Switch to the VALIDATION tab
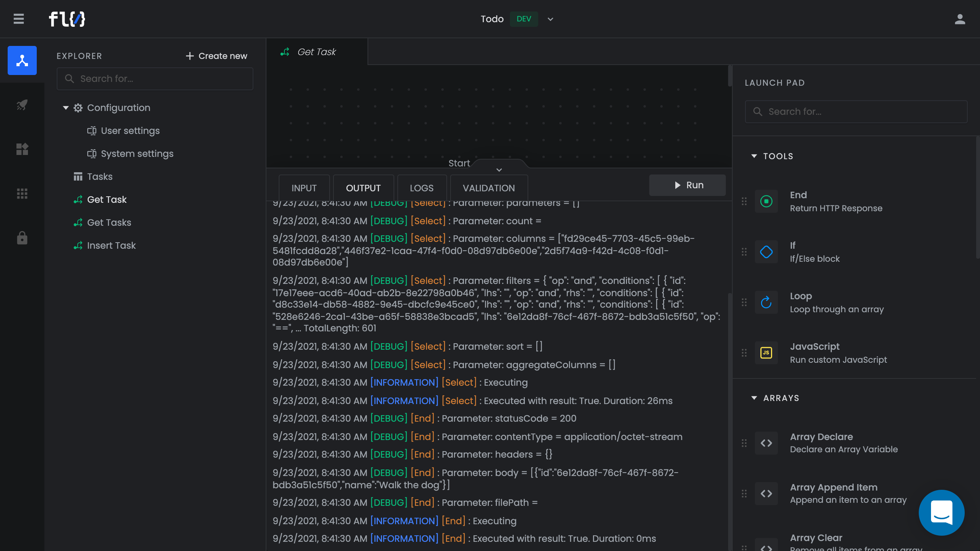Viewport: 980px width, 551px height. point(489,188)
